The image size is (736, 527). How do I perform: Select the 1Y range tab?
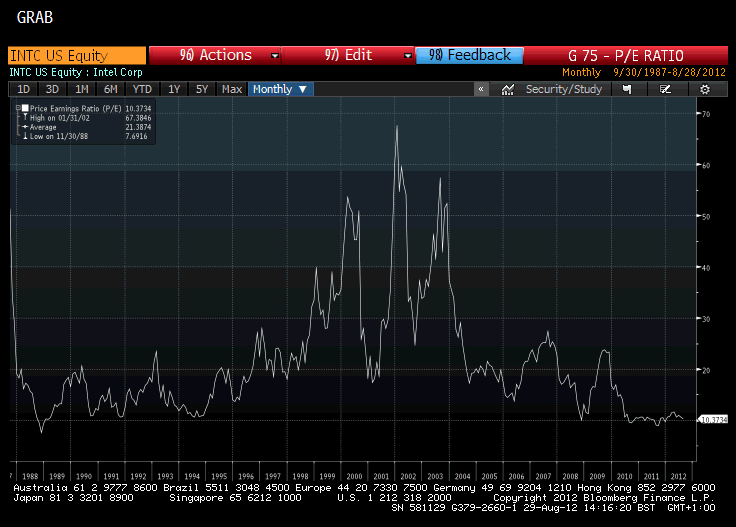click(x=174, y=89)
